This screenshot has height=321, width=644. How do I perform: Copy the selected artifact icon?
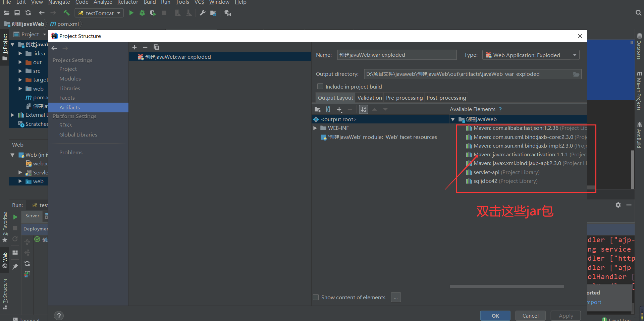pyautogui.click(x=156, y=47)
